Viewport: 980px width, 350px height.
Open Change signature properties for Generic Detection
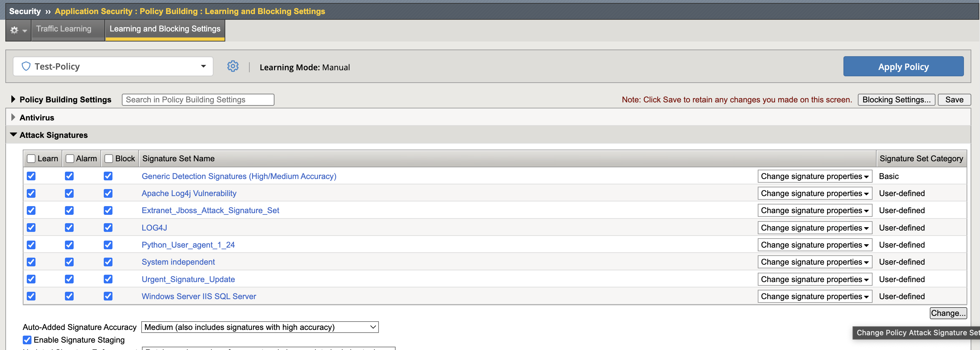(815, 176)
